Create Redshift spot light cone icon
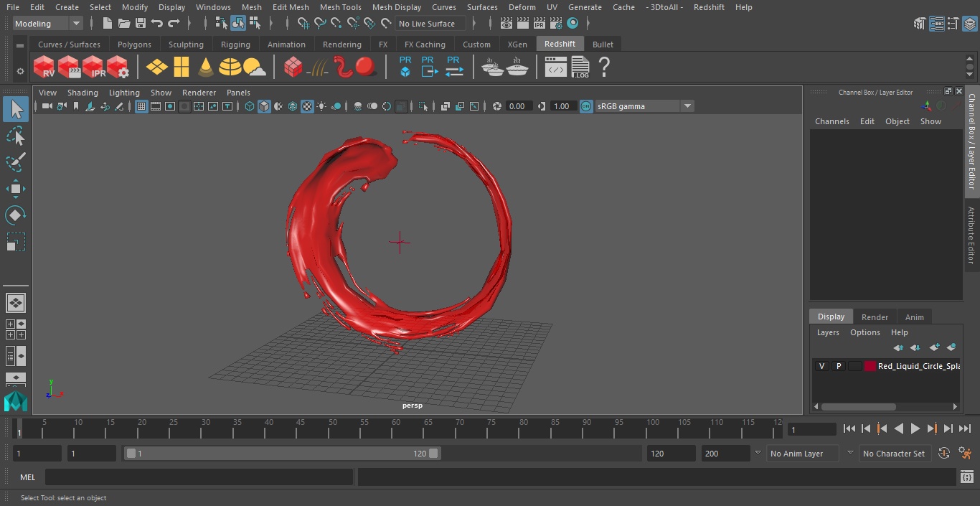 (206, 67)
